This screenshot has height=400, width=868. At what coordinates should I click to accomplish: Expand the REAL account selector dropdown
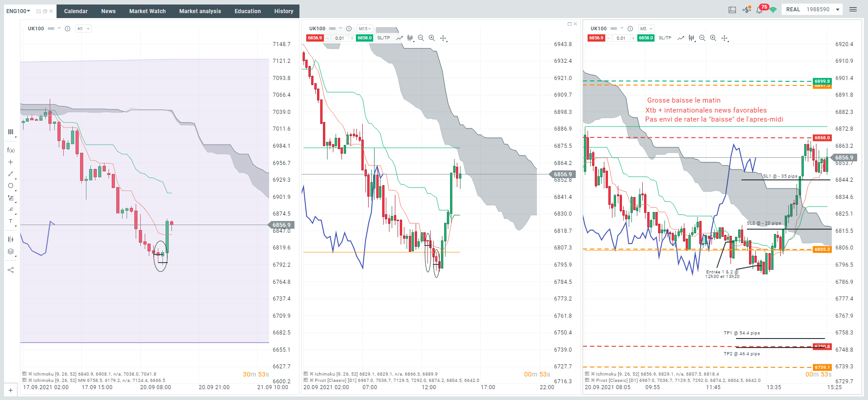838,9
